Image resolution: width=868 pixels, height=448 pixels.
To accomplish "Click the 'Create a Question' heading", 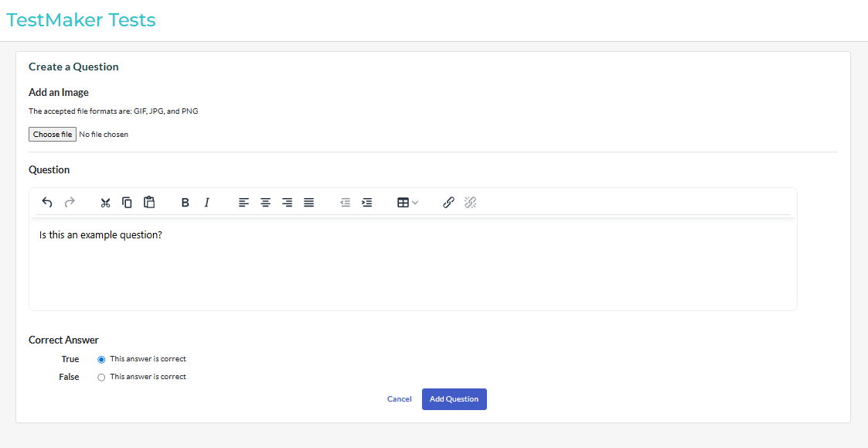I will coord(73,67).
